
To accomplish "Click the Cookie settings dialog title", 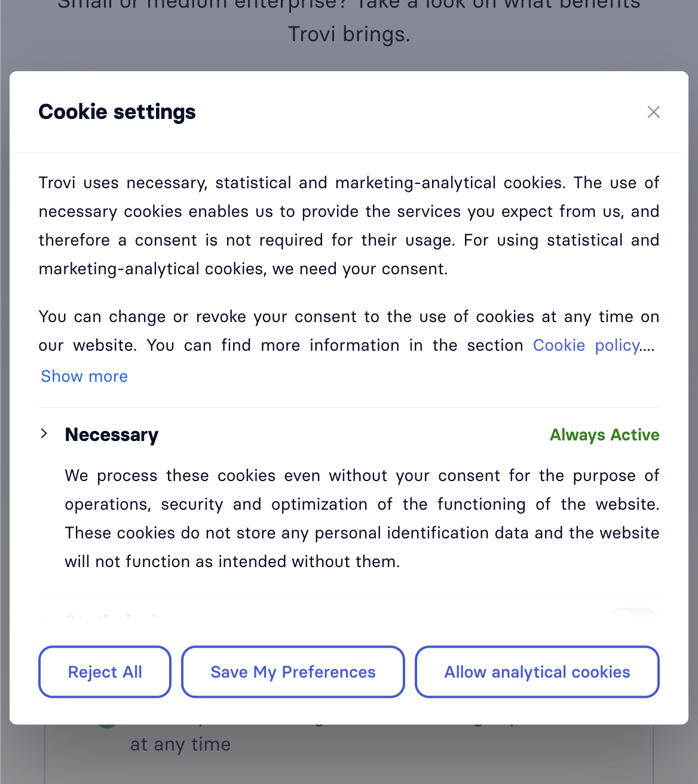I will pyautogui.click(x=117, y=112).
